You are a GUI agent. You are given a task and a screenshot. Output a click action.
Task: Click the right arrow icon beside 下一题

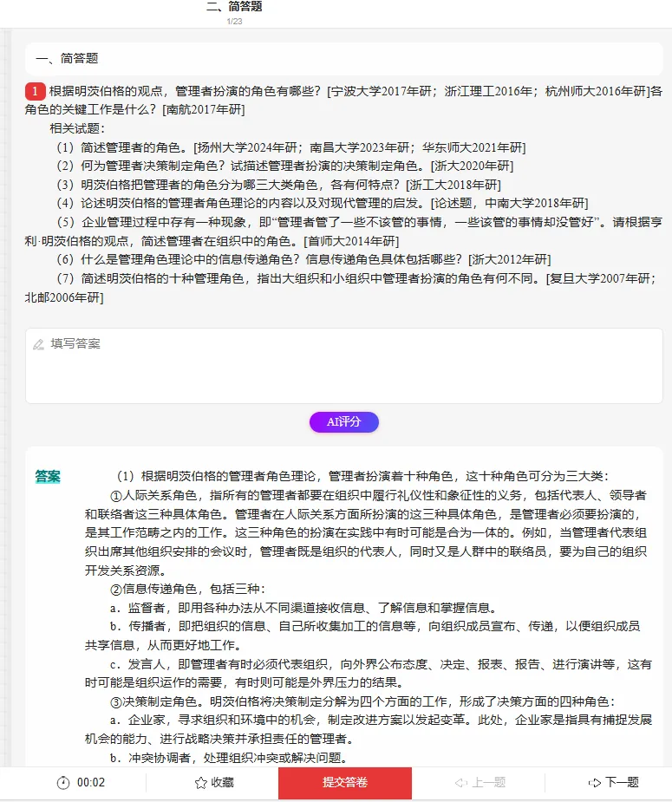point(595,783)
